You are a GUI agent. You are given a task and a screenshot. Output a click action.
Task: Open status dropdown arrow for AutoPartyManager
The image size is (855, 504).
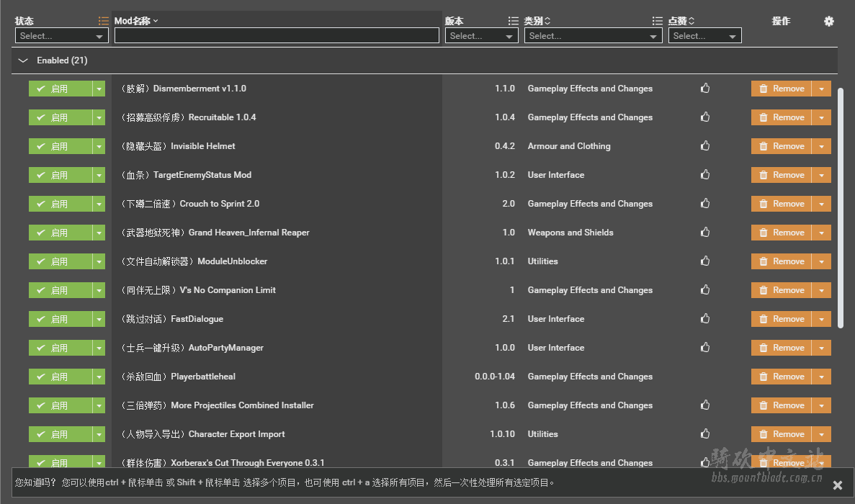(x=99, y=348)
